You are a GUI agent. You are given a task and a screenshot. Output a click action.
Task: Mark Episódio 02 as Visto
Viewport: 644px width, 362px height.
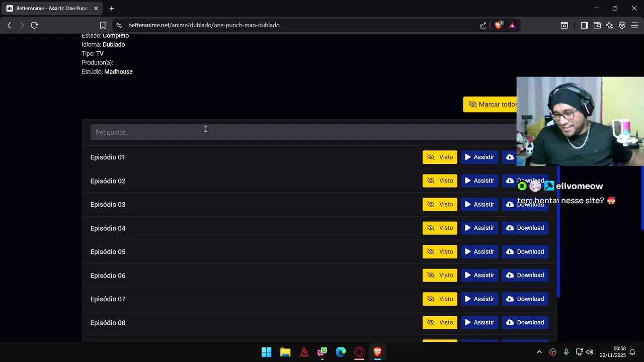[x=440, y=181]
